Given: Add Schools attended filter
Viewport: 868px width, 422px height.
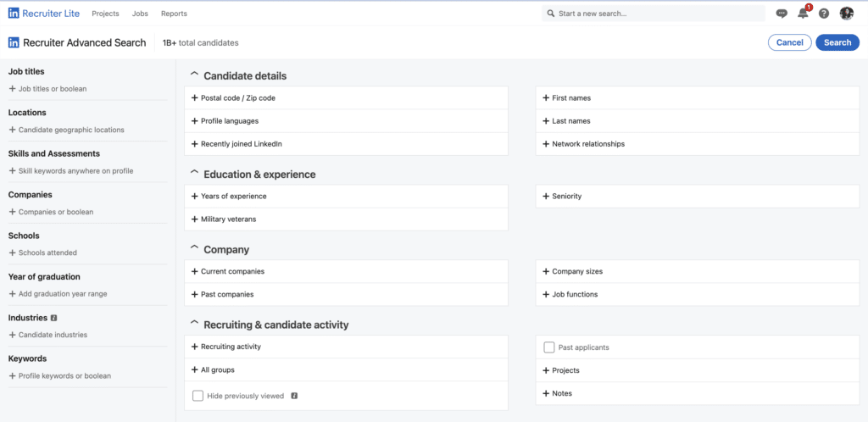Looking at the screenshot, I should (x=43, y=253).
